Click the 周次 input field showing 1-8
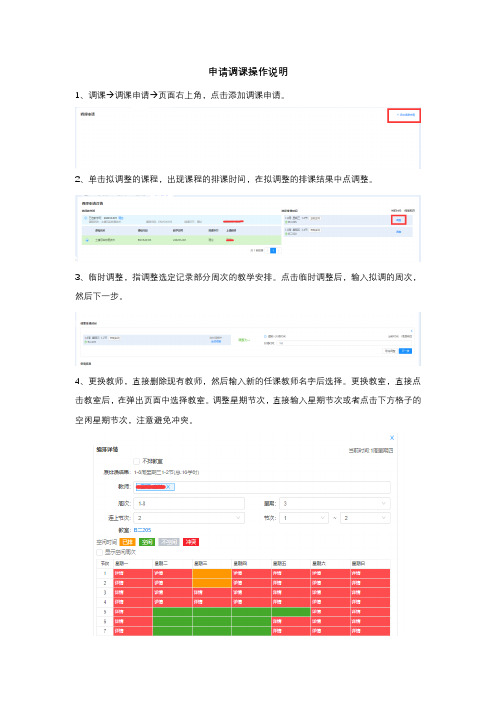Viewport: 496px width, 702px height. coord(189,503)
